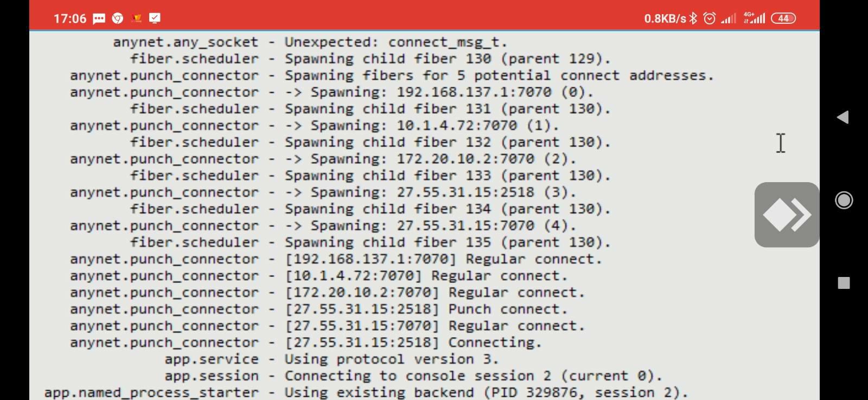Tap the Chrome notification icon in status bar
Viewport: 868px width, 400px height.
click(x=117, y=18)
